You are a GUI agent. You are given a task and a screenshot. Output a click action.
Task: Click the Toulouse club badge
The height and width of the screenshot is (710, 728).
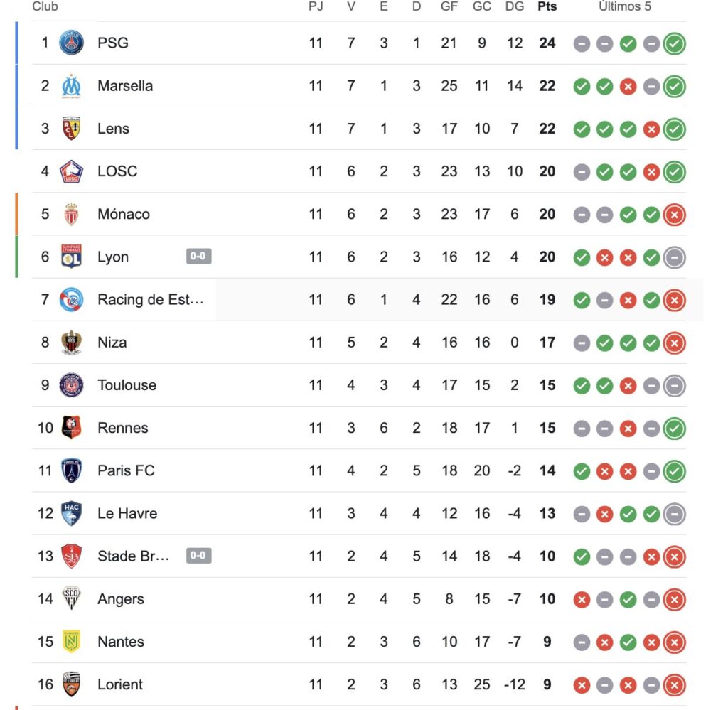[x=71, y=385]
